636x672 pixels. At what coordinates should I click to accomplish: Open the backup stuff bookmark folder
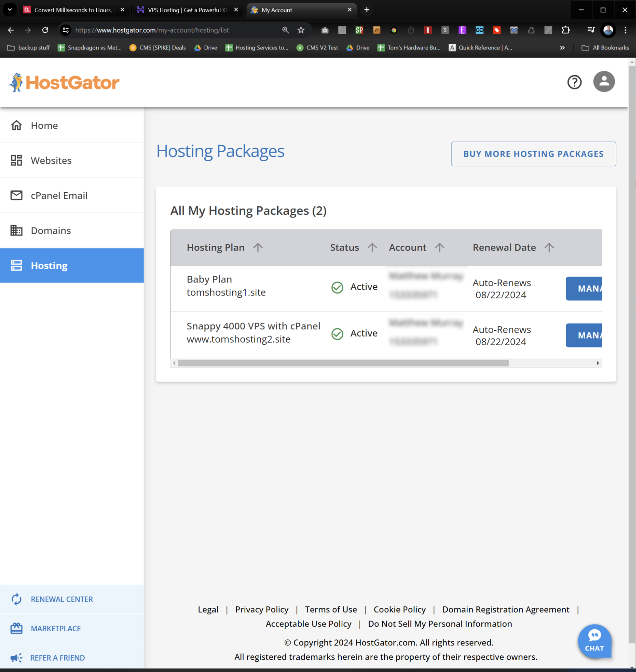point(29,48)
